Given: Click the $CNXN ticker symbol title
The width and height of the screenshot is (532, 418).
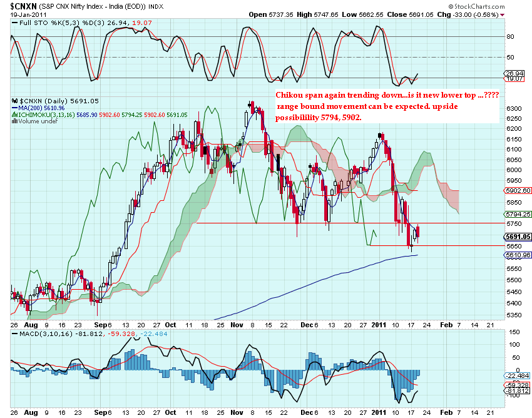Looking at the screenshot, I should point(23,6).
